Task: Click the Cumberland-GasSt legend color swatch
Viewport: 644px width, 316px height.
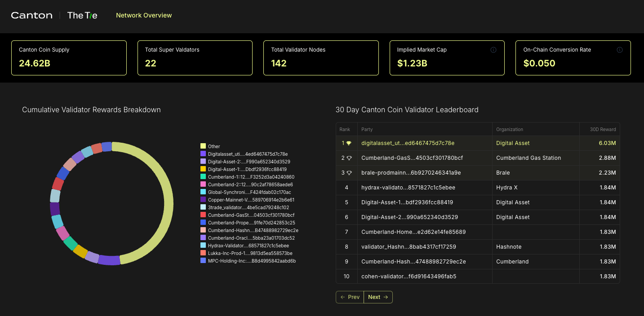Action: coord(203,215)
